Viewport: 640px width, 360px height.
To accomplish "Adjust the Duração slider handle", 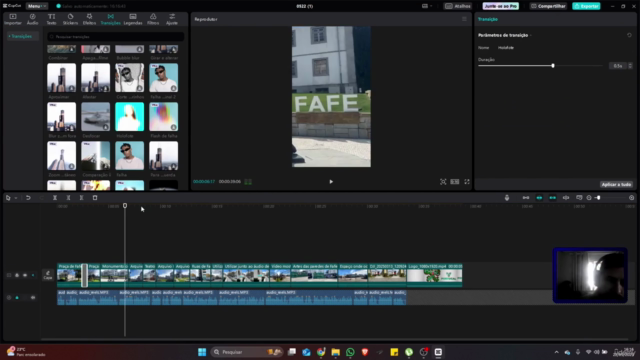I will pyautogui.click(x=553, y=66).
